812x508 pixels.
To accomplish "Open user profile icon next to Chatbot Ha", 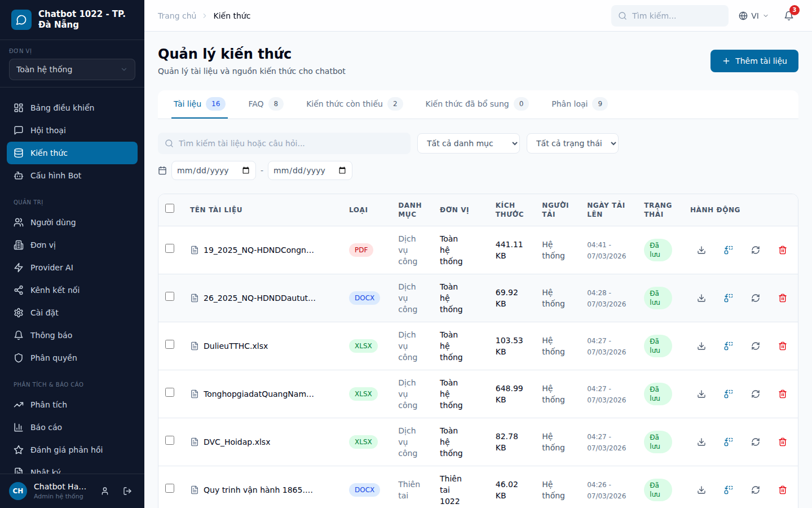I will coord(105,491).
